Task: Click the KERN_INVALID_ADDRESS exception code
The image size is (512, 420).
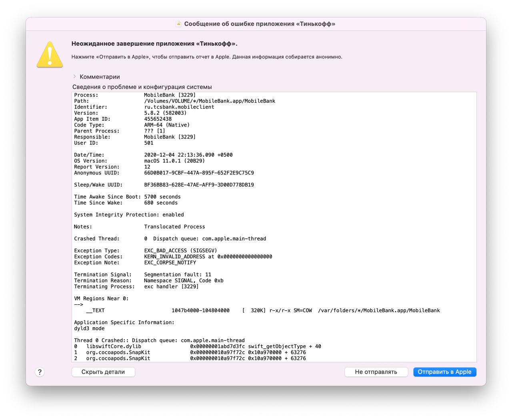Action: coord(208,257)
